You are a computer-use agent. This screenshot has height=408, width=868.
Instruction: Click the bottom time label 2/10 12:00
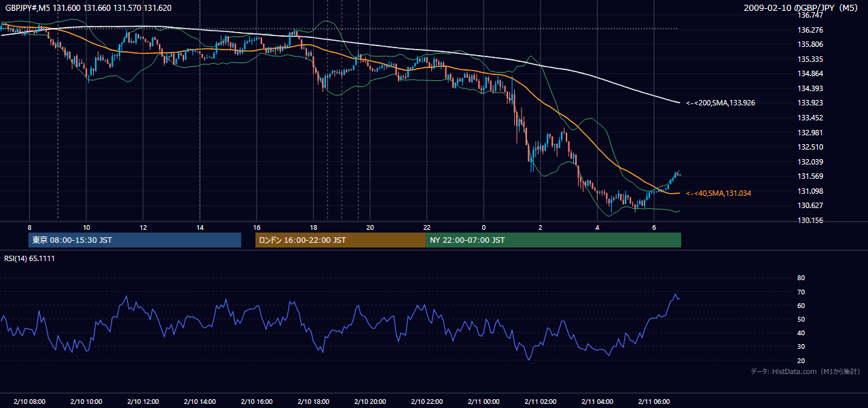[143, 402]
